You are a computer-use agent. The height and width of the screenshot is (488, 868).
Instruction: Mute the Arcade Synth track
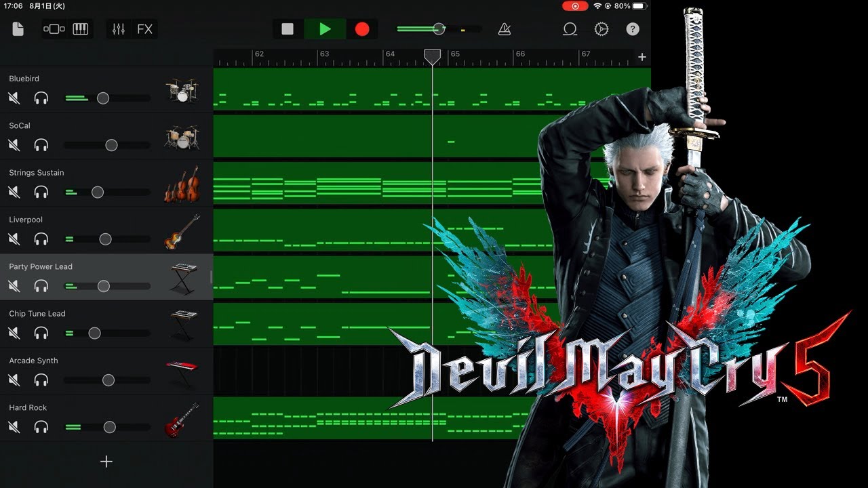click(x=14, y=380)
